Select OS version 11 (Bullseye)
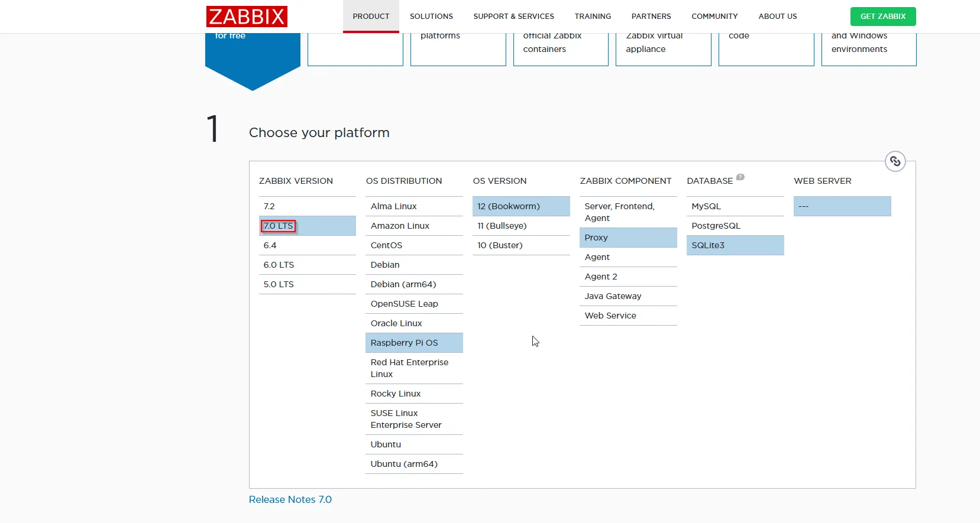Image resolution: width=980 pixels, height=523 pixels. tap(521, 226)
